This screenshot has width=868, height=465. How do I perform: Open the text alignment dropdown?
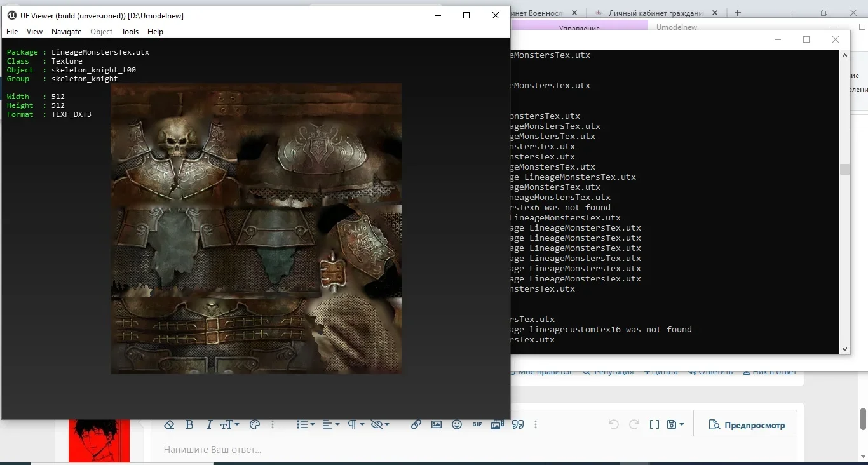(330, 424)
